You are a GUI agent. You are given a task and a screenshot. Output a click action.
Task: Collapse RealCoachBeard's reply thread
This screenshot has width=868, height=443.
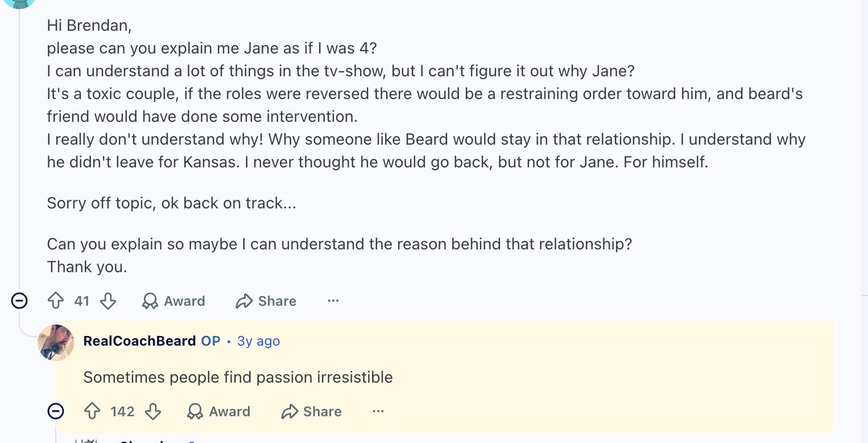click(x=56, y=411)
